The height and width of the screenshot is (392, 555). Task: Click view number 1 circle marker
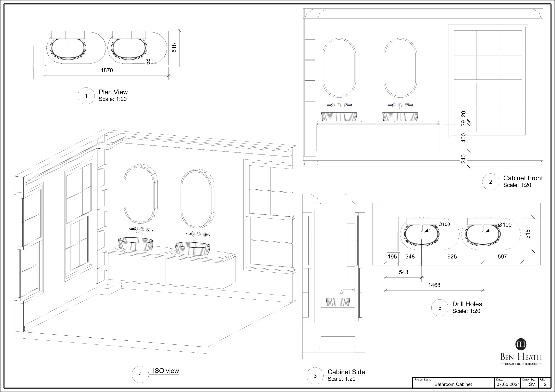pos(86,96)
